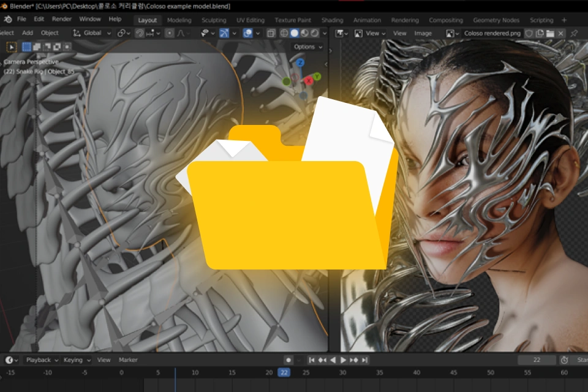Toggle X-ray mode
This screenshot has width=588, height=392.
(271, 33)
